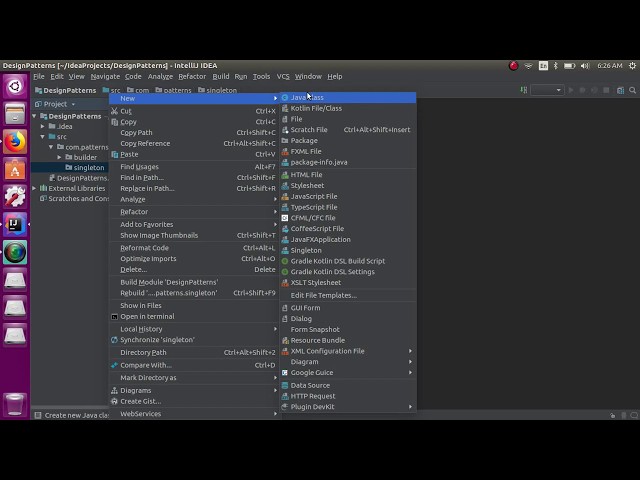Open search everywhere magnifier icon
The height and width of the screenshot is (480, 640).
pyautogui.click(x=632, y=90)
